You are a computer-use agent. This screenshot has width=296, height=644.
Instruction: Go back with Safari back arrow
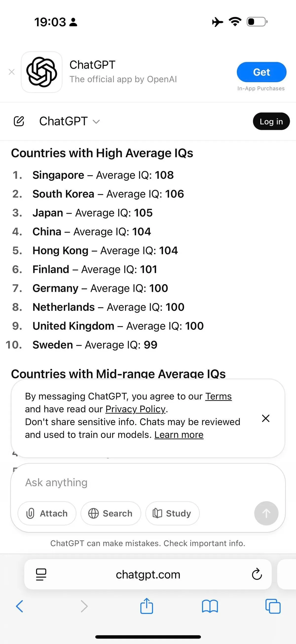[19, 606]
